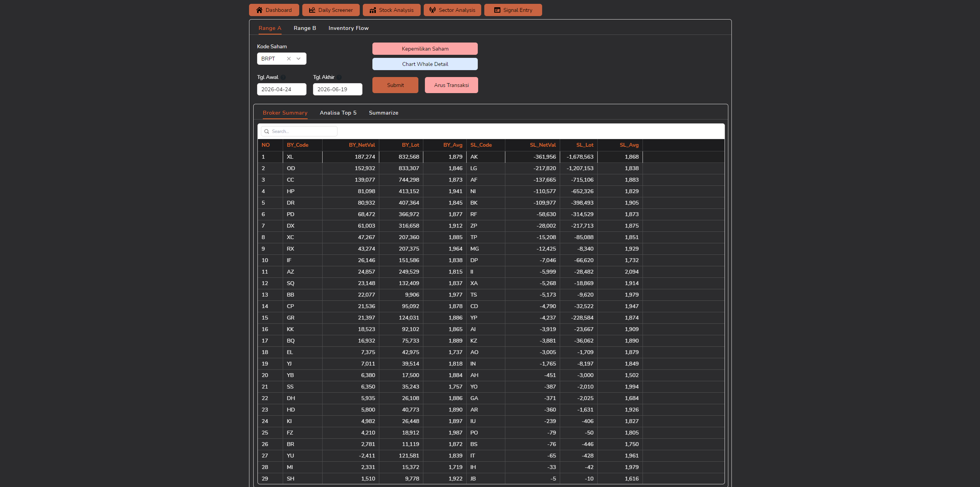
Task: Click the Kode Saham BRPT combo box
Action: tap(282, 59)
